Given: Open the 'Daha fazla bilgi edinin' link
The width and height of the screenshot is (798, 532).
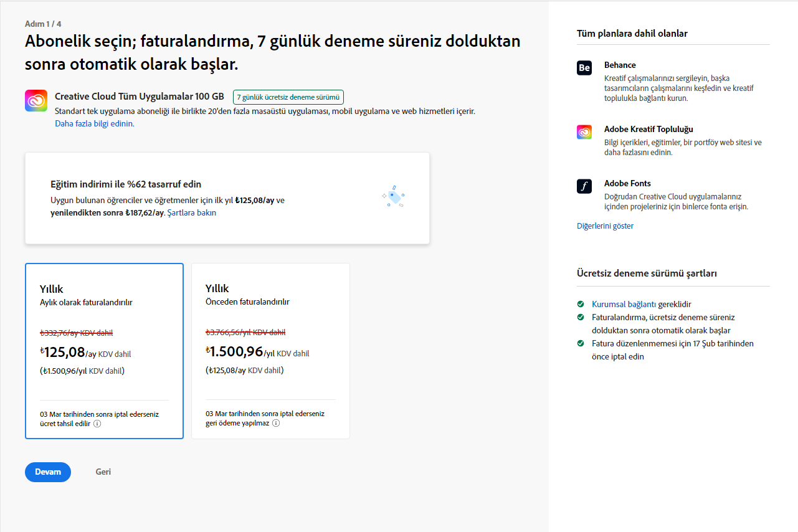Looking at the screenshot, I should pos(95,123).
